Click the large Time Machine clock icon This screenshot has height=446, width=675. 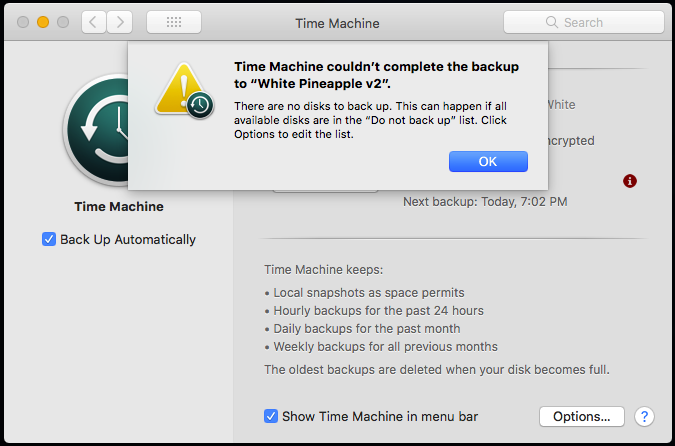pos(97,129)
